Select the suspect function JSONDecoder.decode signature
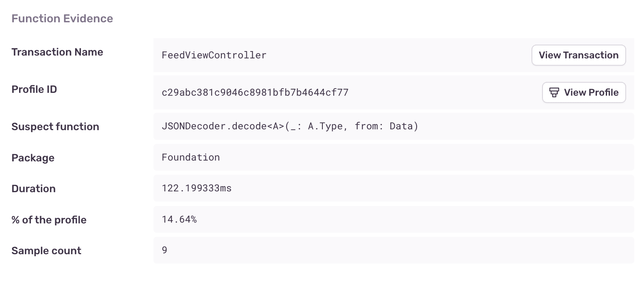The width and height of the screenshot is (644, 283). click(x=290, y=126)
